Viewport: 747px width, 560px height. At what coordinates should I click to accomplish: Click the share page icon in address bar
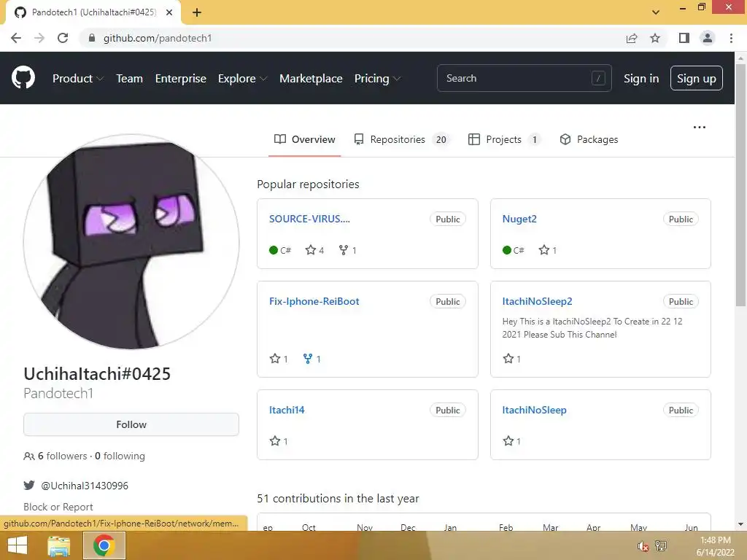632,38
